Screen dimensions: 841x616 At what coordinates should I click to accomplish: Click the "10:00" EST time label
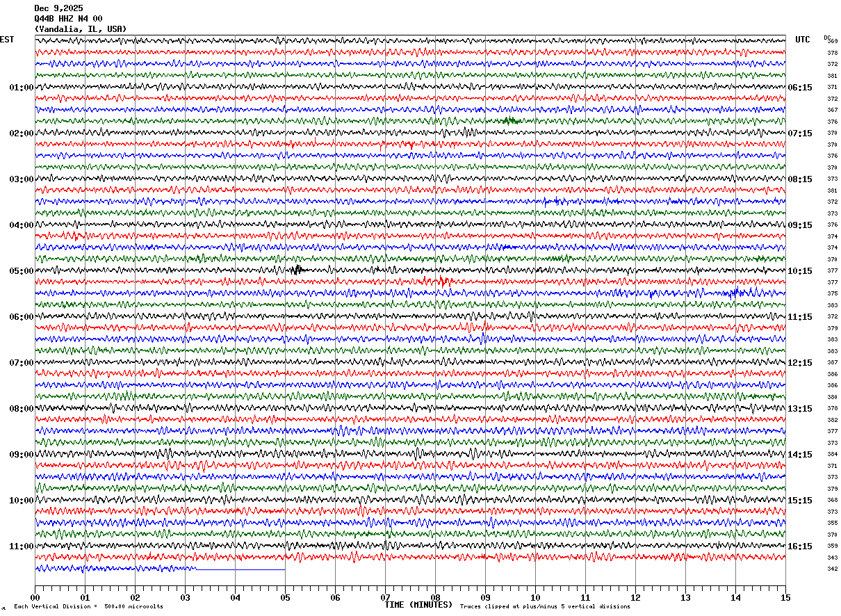21,501
